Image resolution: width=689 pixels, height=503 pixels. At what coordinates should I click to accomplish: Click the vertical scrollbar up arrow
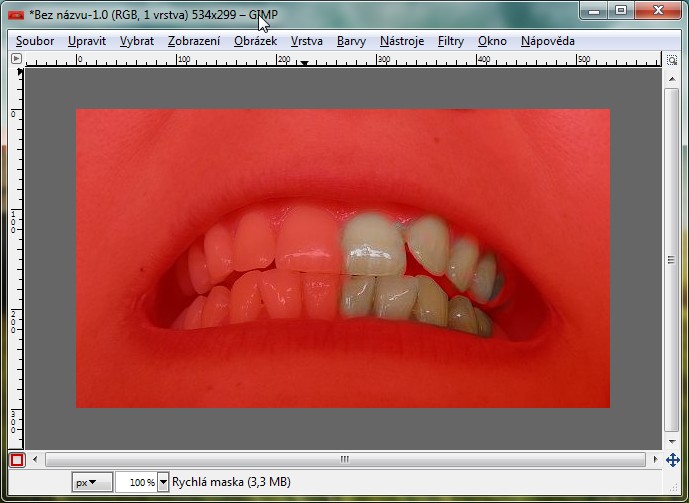point(672,79)
